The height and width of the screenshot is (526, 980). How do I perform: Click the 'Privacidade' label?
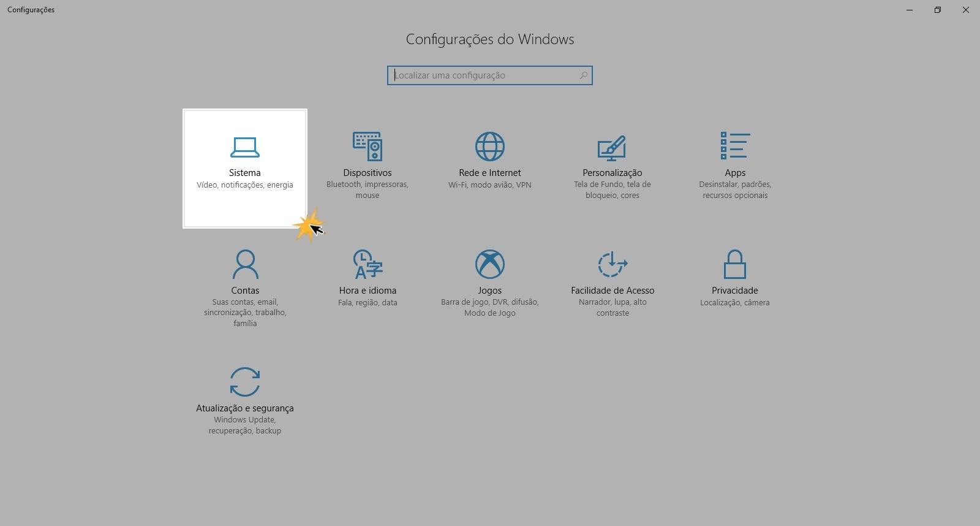[735, 291]
